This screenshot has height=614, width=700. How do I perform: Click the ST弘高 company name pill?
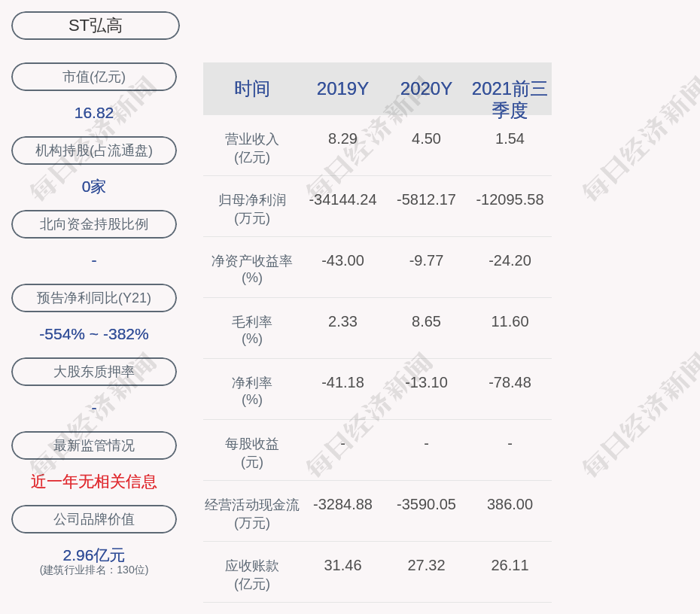click(95, 26)
